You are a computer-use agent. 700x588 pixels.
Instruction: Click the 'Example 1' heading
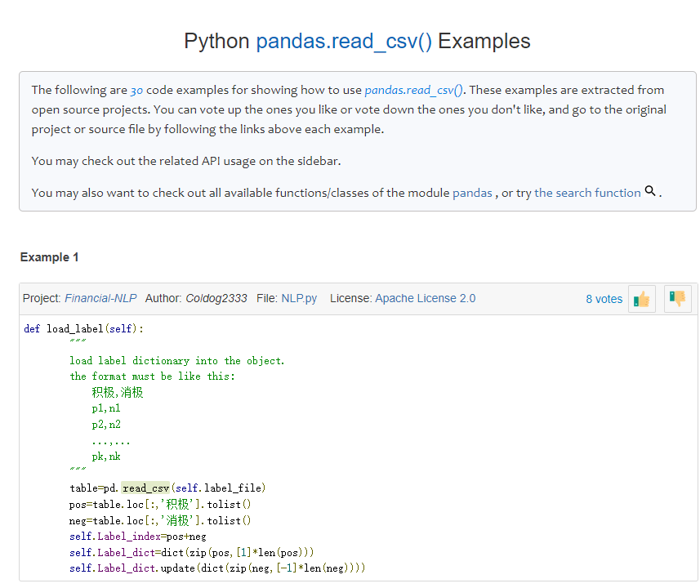tap(49, 257)
